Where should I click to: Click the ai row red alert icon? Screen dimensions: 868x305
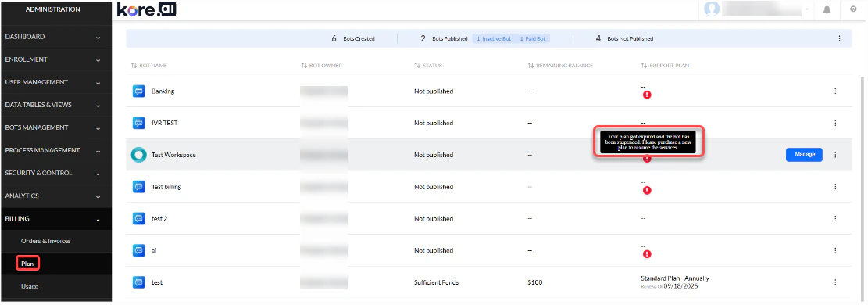pyautogui.click(x=647, y=254)
